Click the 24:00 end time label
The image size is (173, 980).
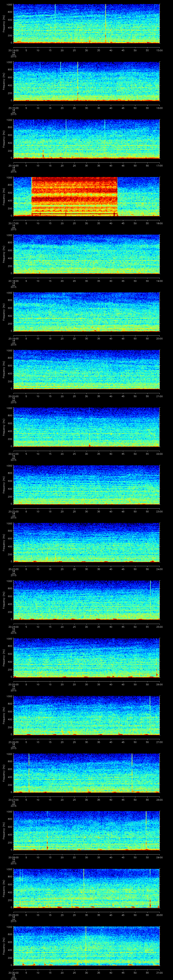click(160, 569)
